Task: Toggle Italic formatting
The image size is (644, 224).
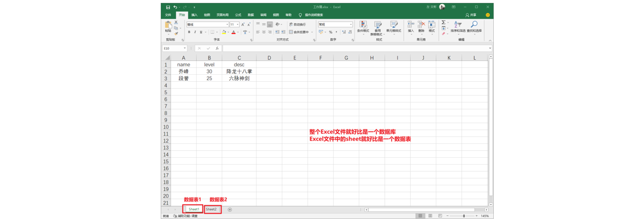Action: [195, 32]
